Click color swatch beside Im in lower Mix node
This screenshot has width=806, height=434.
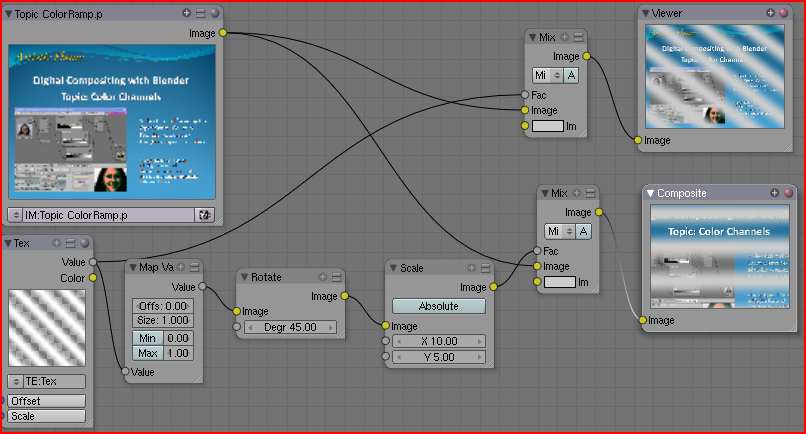pyautogui.click(x=560, y=282)
